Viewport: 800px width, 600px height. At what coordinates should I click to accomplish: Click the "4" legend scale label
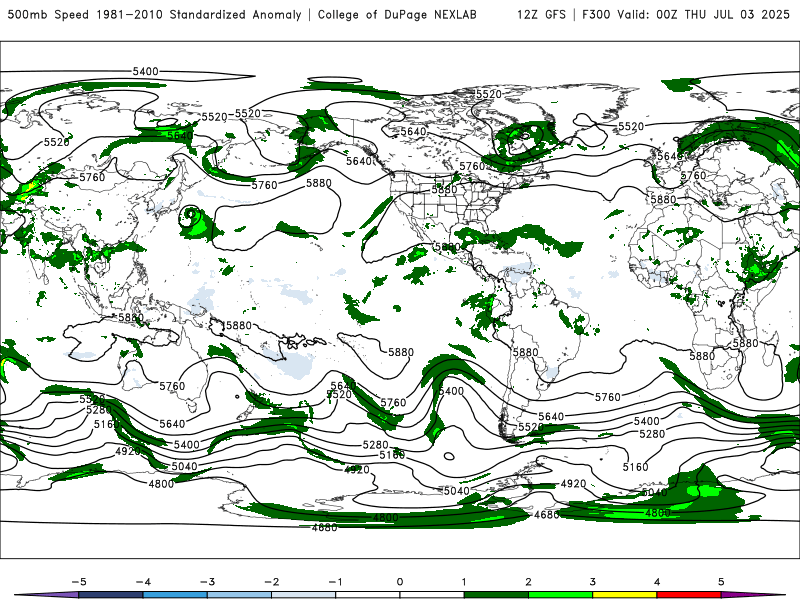tap(657, 582)
